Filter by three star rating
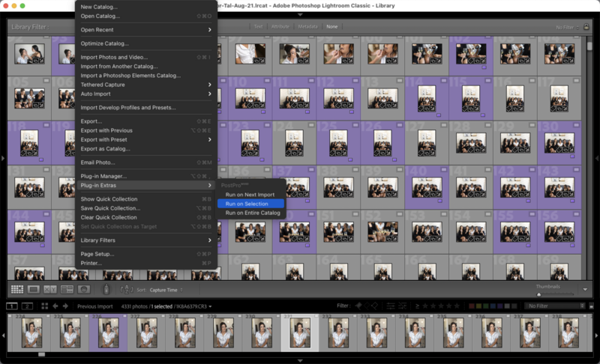 [441, 306]
